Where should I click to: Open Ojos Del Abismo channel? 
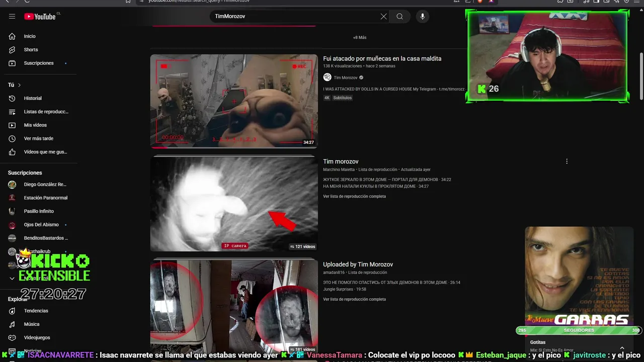click(x=38, y=225)
